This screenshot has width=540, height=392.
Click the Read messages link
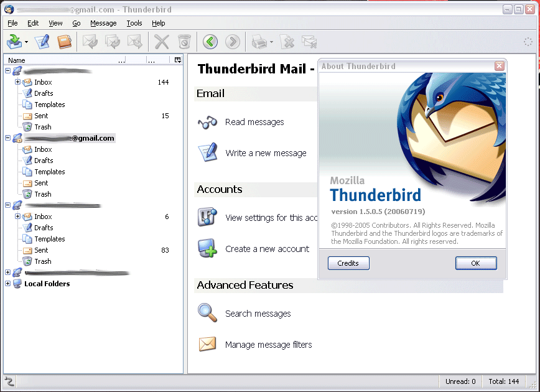point(254,122)
